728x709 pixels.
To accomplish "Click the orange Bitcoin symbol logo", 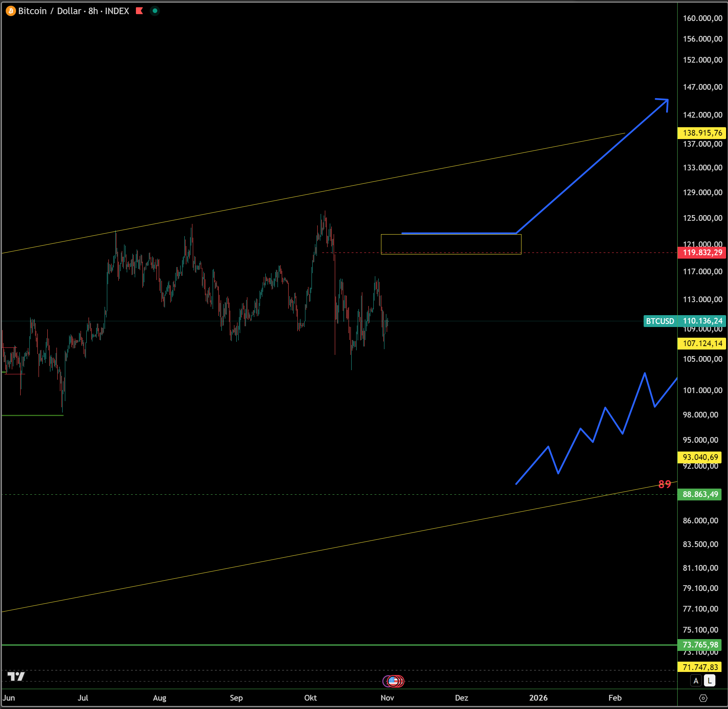I will (11, 11).
